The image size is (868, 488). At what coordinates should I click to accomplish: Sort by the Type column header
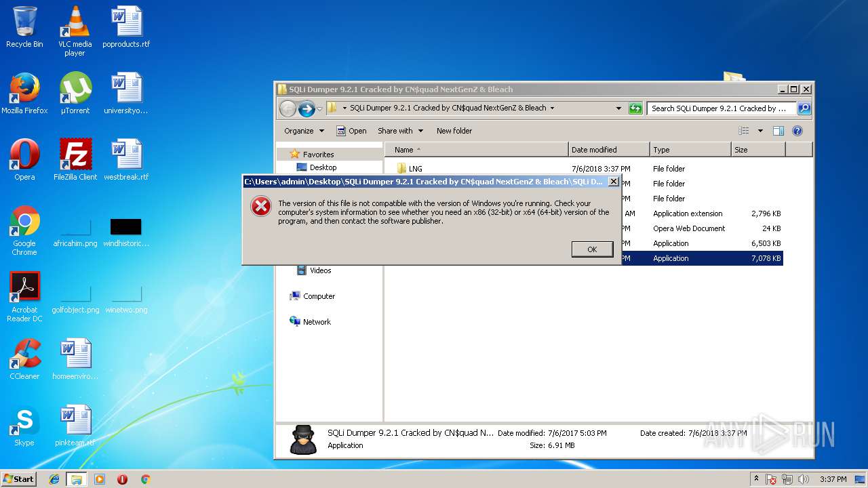(x=690, y=150)
